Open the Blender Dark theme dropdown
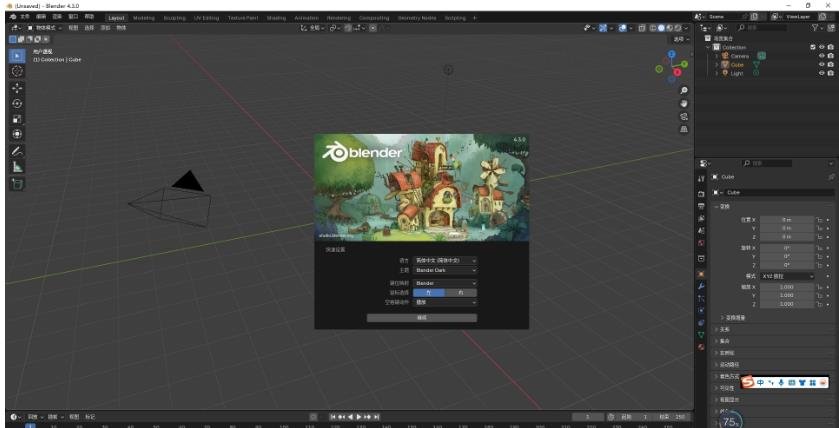The image size is (839, 428). pyautogui.click(x=445, y=270)
